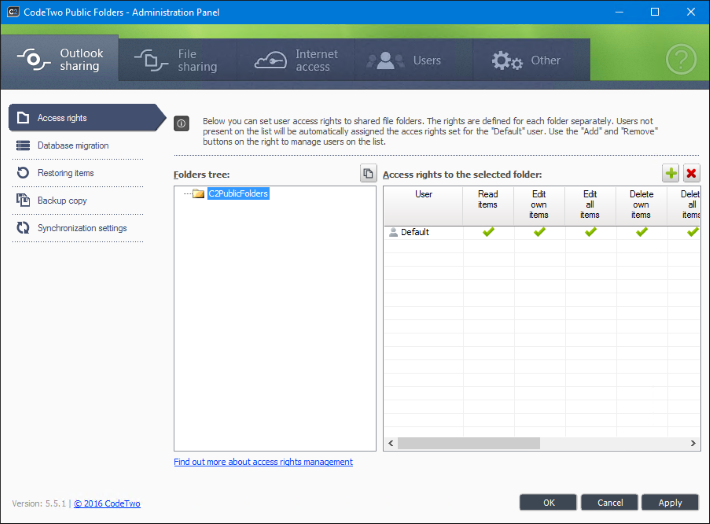710x524 pixels.
Task: Click the Delete own items column header
Action: (641, 206)
